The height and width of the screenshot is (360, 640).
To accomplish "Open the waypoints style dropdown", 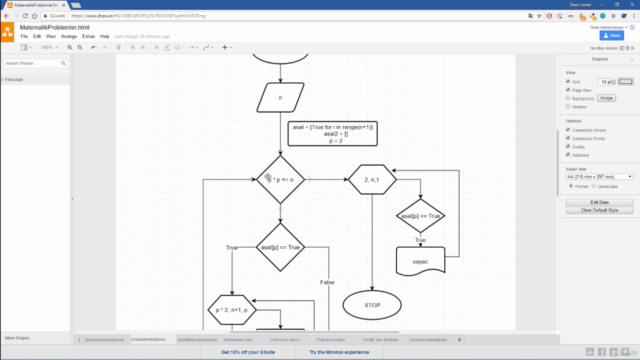I will pyautogui.click(x=208, y=47).
